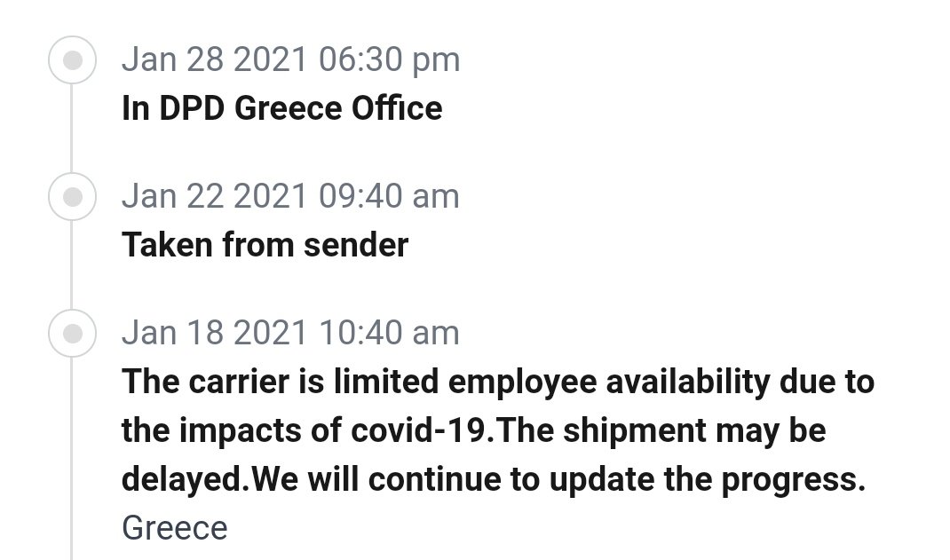Select the Greece location label
Screen dimensions: 950x560
tap(175, 528)
